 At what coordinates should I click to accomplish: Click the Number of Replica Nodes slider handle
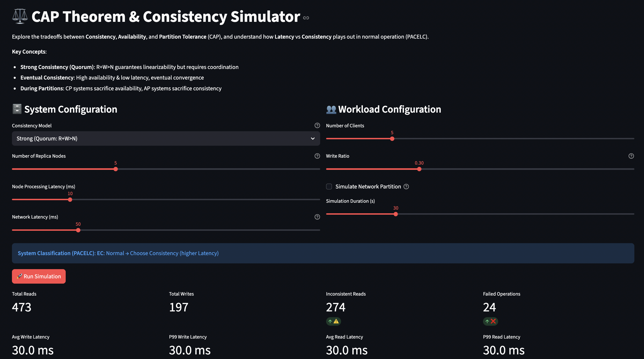(116, 169)
